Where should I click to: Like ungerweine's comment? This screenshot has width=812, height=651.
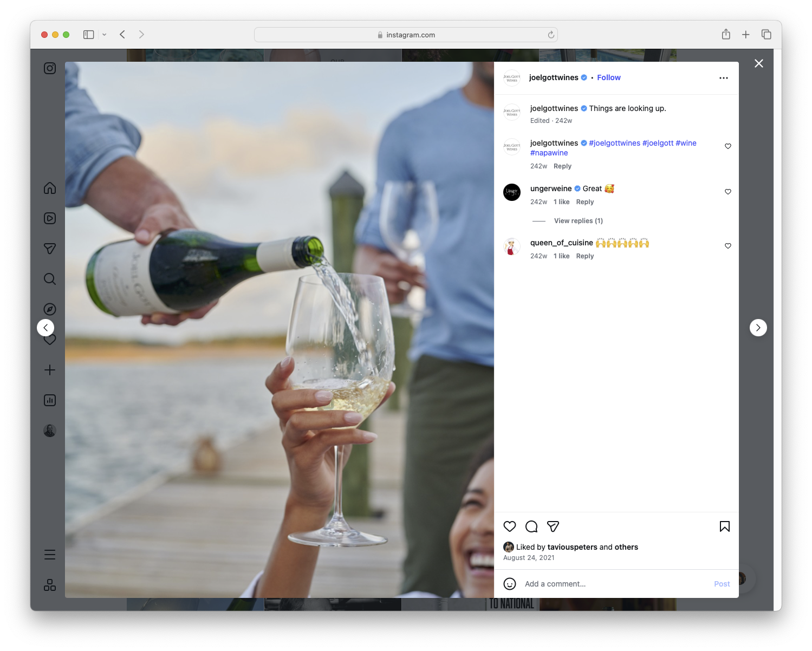point(727,191)
